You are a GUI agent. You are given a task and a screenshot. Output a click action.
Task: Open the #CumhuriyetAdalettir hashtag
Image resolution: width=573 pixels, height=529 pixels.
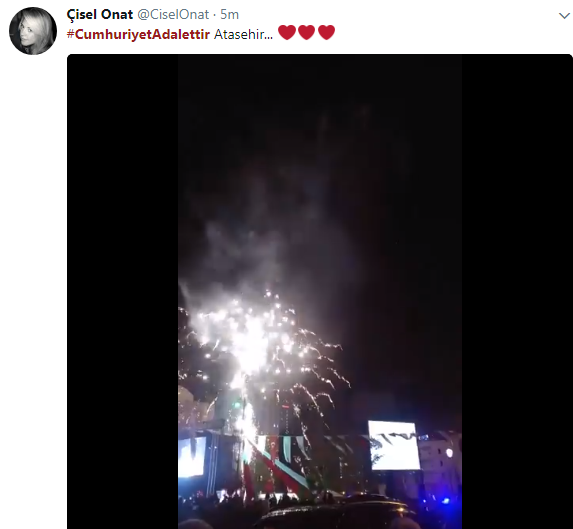[x=138, y=34]
